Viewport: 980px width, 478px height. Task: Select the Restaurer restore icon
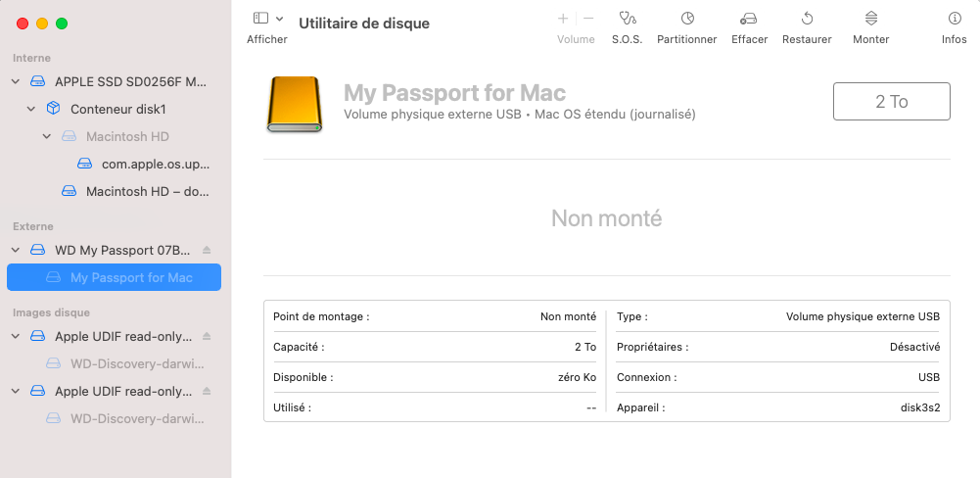click(x=807, y=19)
